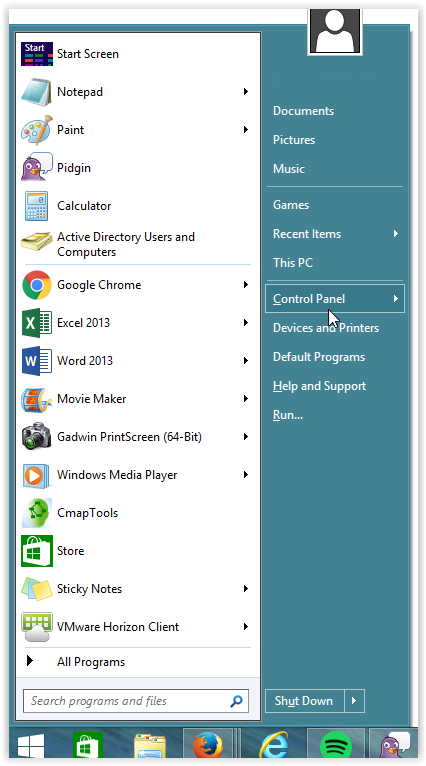Open the Run... dialog
The height and width of the screenshot is (766, 426).
[x=288, y=415]
